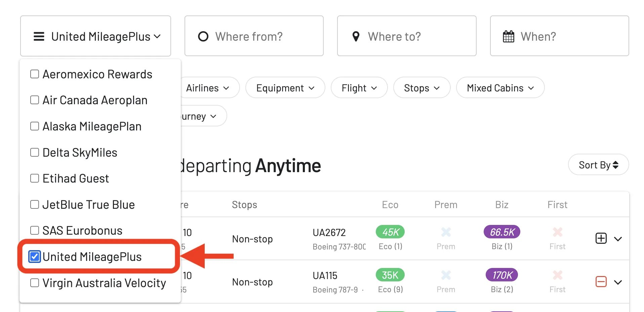Click the Biz (1) label under 66.5K
Viewport: 644px width, 312px height.
502,246
